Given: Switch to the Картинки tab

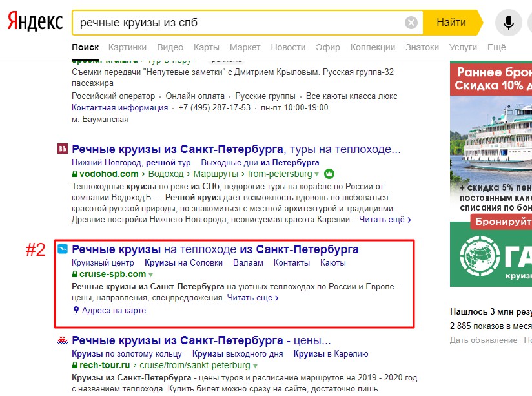Looking at the screenshot, I should point(127,47).
